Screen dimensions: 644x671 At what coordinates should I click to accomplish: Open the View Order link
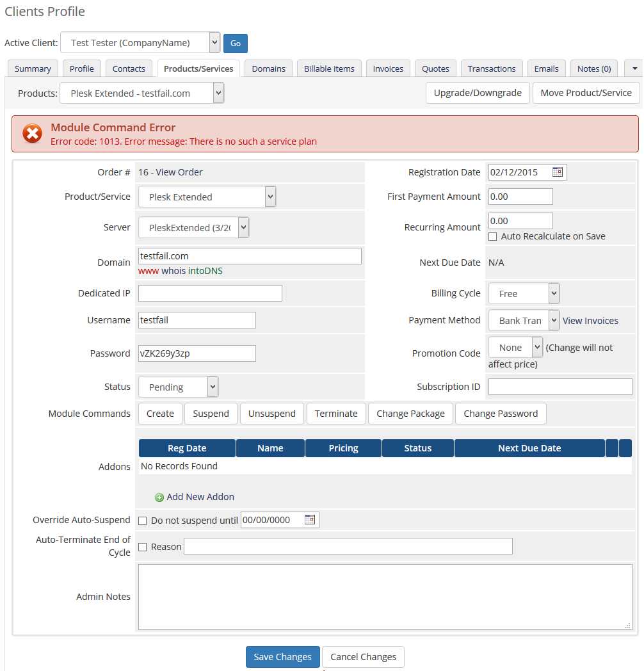(179, 172)
